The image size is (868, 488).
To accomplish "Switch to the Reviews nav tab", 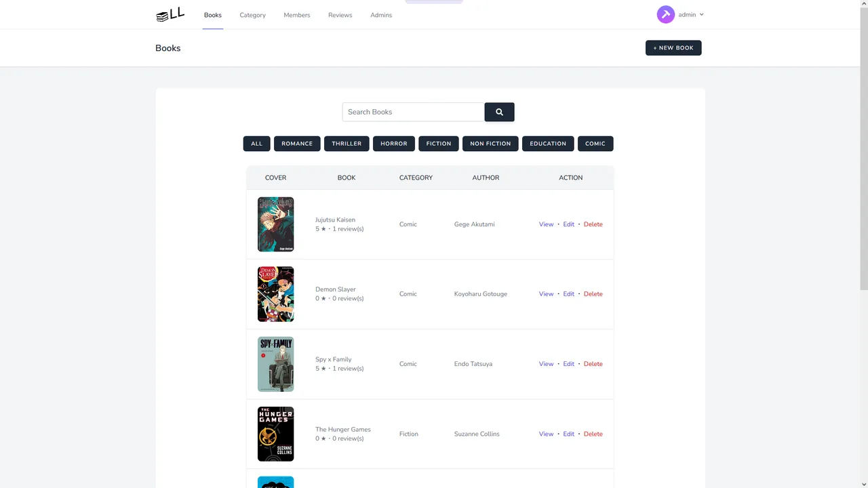I will [x=340, y=15].
